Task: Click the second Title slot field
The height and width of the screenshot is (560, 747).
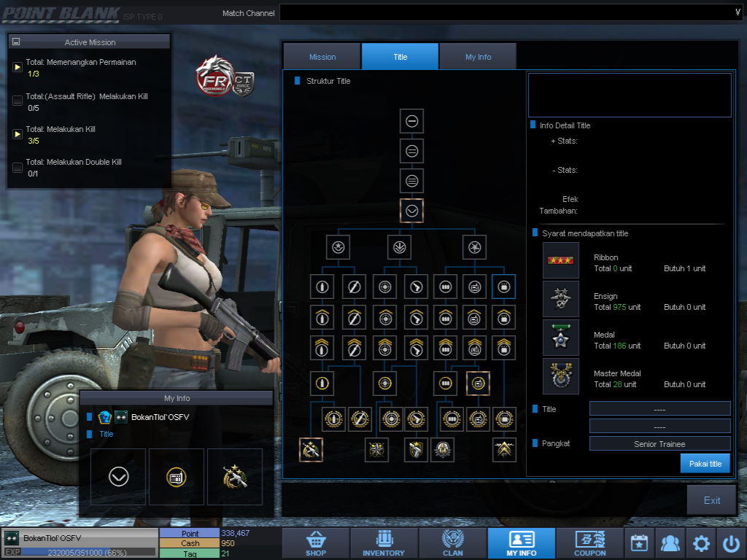Action: coord(659,426)
